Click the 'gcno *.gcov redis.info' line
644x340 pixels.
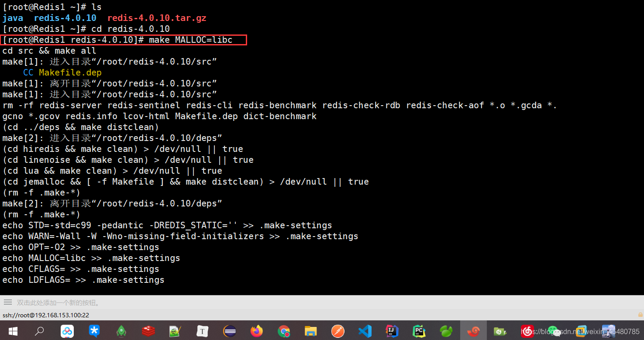click(x=159, y=117)
